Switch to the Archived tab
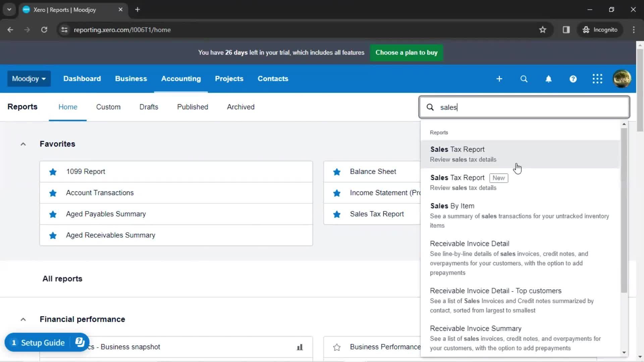644x362 pixels. tap(241, 107)
